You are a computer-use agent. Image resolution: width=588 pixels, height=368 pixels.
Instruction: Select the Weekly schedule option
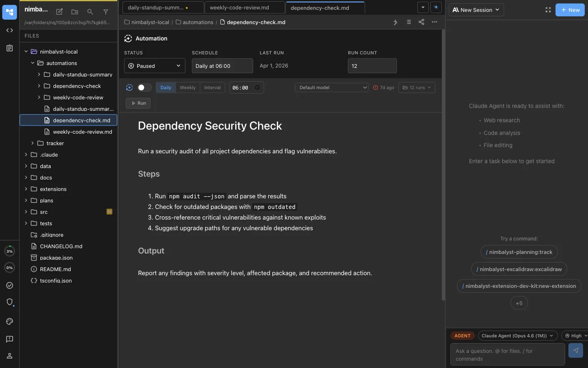(x=187, y=88)
